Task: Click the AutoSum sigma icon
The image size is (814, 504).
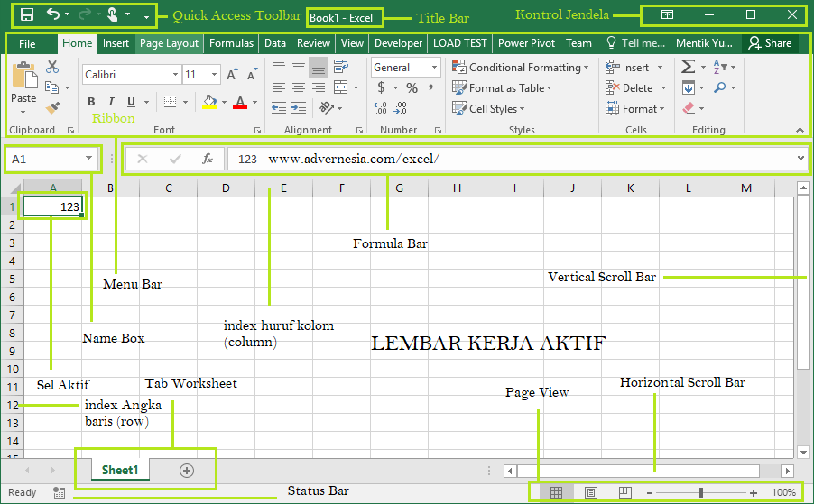Action: pyautogui.click(x=688, y=67)
